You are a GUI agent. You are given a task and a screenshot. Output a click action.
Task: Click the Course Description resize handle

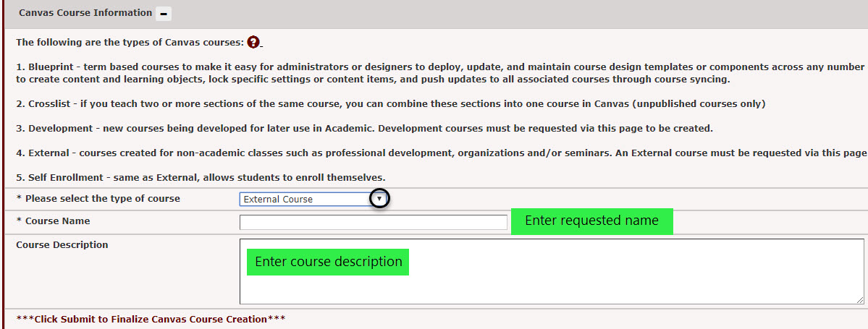click(x=860, y=299)
